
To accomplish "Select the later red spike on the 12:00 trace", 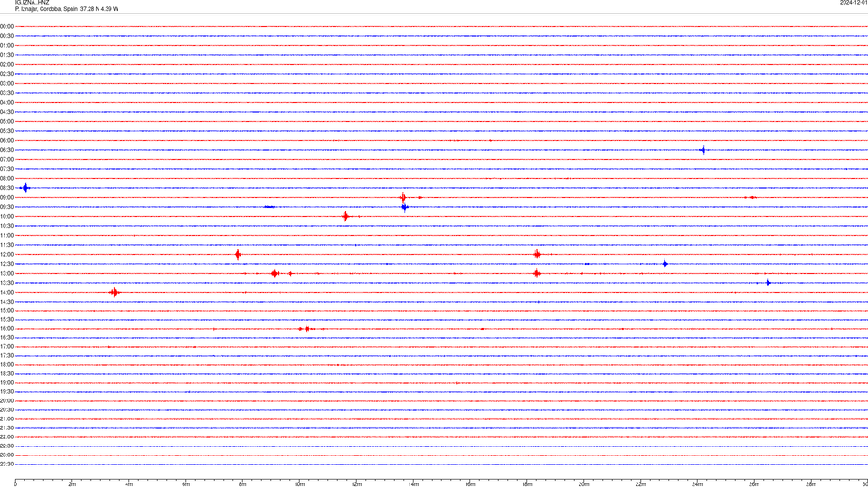I will click(537, 255).
